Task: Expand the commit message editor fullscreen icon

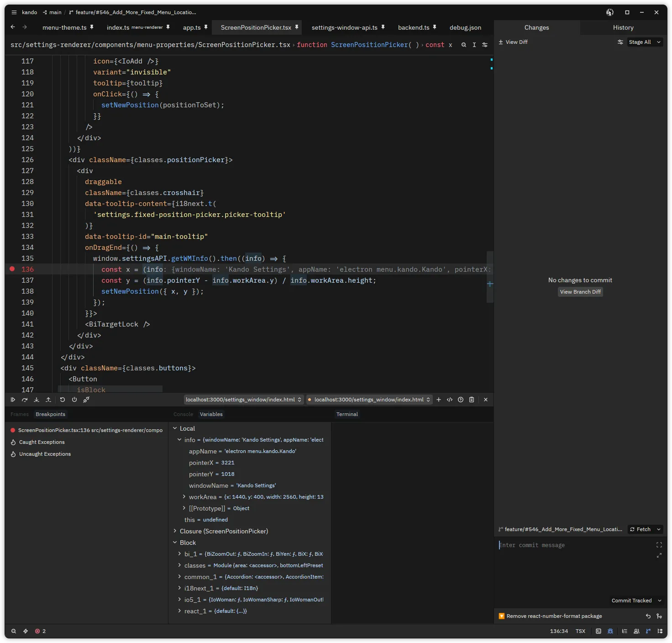Action: coord(659,545)
